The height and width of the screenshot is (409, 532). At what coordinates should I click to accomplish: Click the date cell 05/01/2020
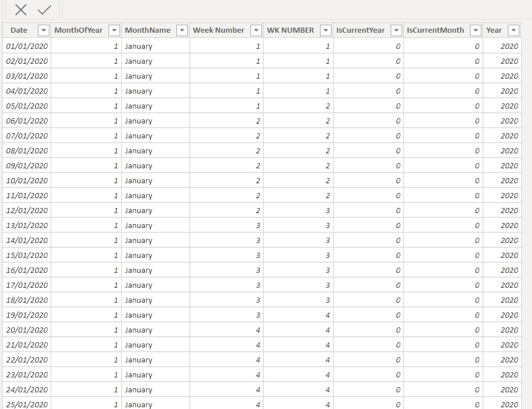27,106
